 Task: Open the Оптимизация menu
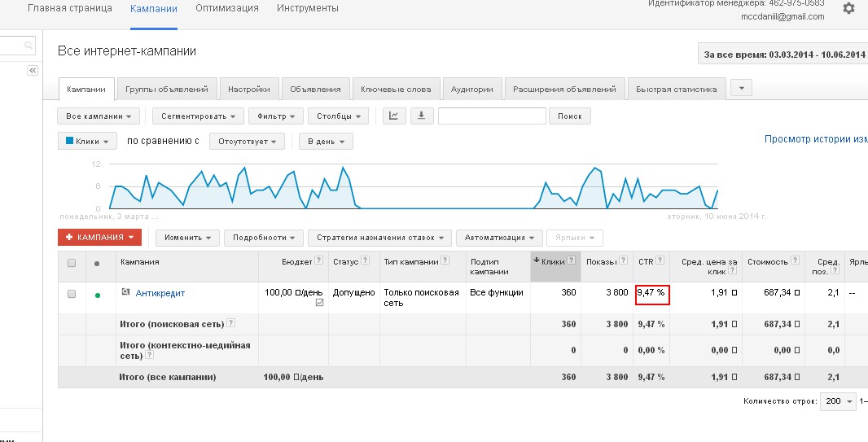[227, 8]
